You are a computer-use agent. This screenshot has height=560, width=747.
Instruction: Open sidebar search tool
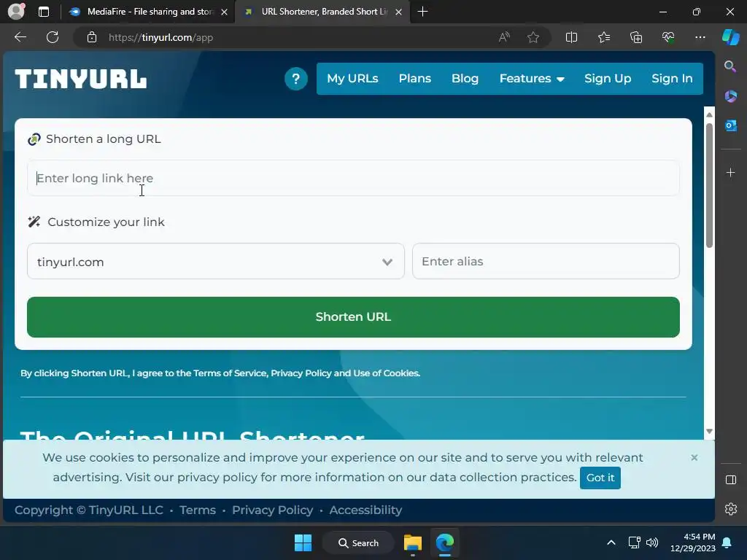[x=730, y=66]
